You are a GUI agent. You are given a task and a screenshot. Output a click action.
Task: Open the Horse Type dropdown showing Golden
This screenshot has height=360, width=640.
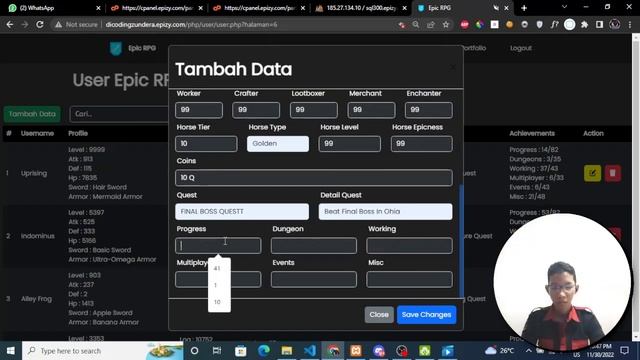click(278, 144)
